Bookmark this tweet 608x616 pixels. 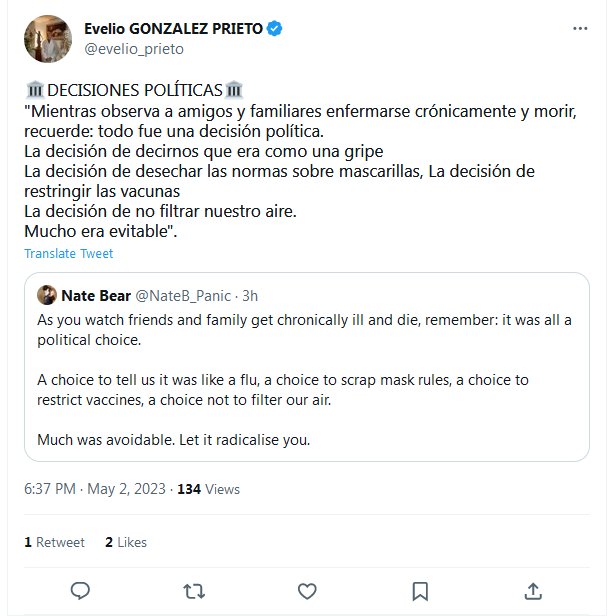click(421, 588)
